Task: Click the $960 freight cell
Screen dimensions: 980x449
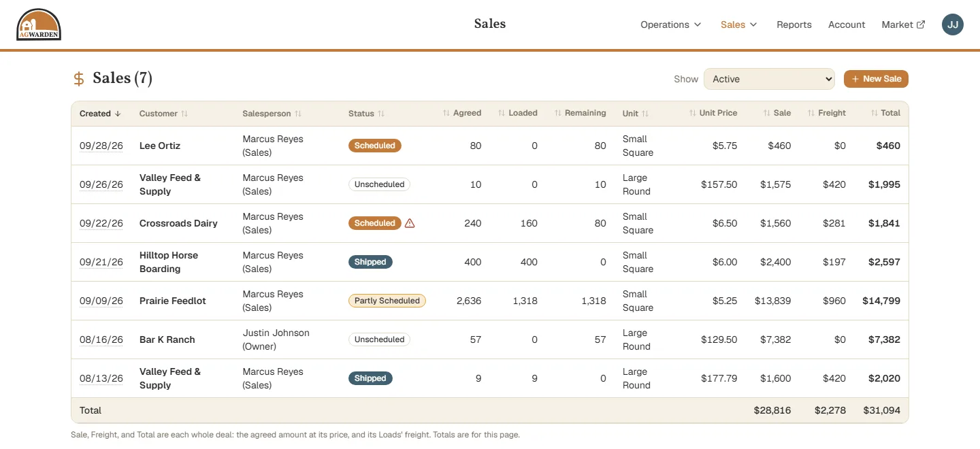Action: click(x=834, y=301)
